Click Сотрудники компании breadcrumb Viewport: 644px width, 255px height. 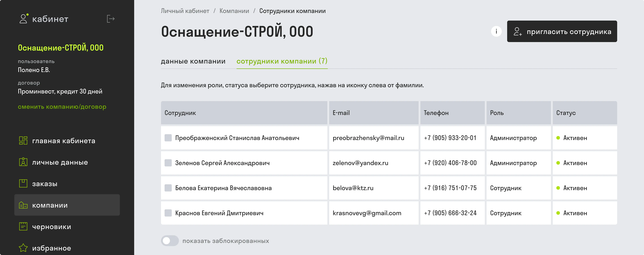click(292, 11)
